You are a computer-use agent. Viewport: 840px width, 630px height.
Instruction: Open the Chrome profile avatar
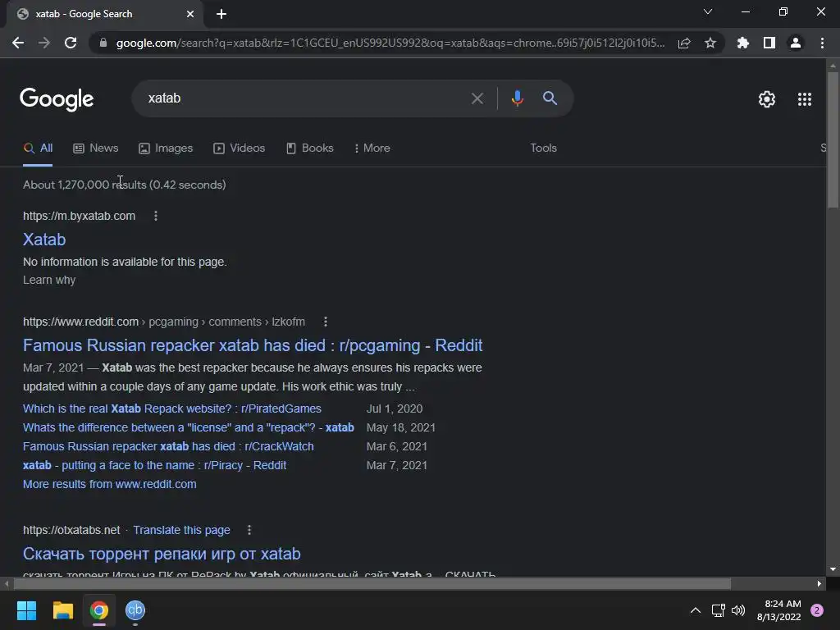pos(796,43)
